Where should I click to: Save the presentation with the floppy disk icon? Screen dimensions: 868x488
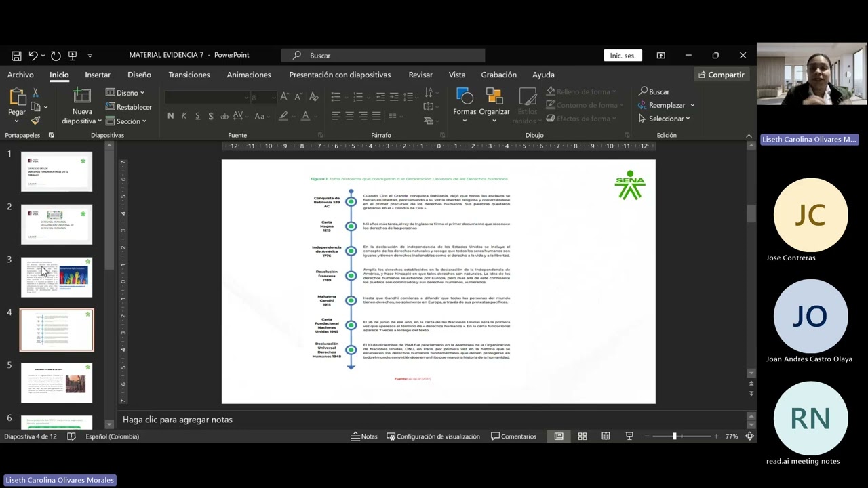[16, 56]
